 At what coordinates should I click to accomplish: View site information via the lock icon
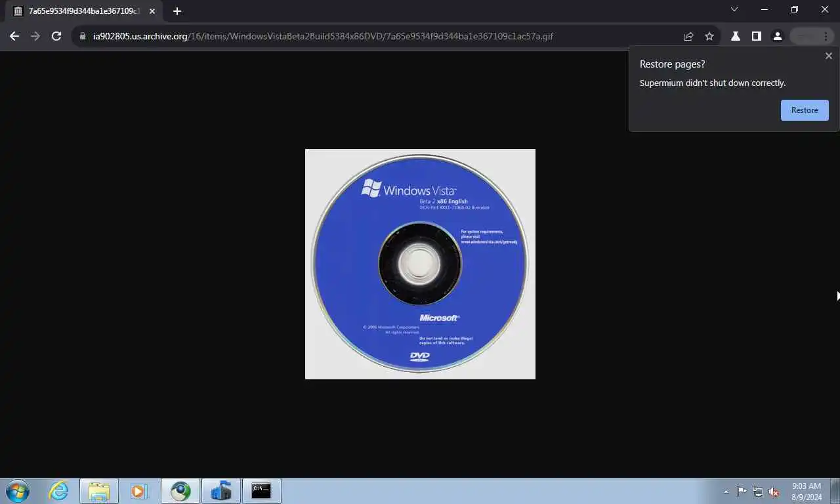coord(83,36)
